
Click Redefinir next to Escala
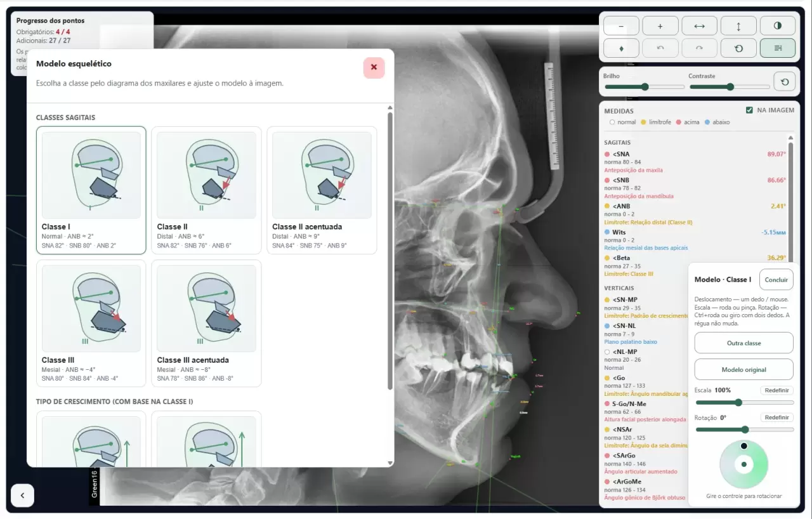pos(776,390)
